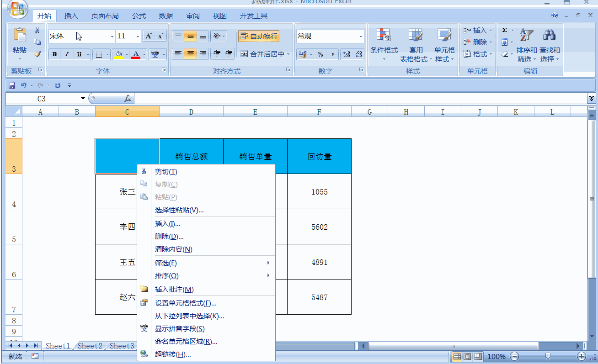Image resolution: width=598 pixels, height=364 pixels.
Task: Open 查找和选择 find and select
Action: tap(550, 45)
